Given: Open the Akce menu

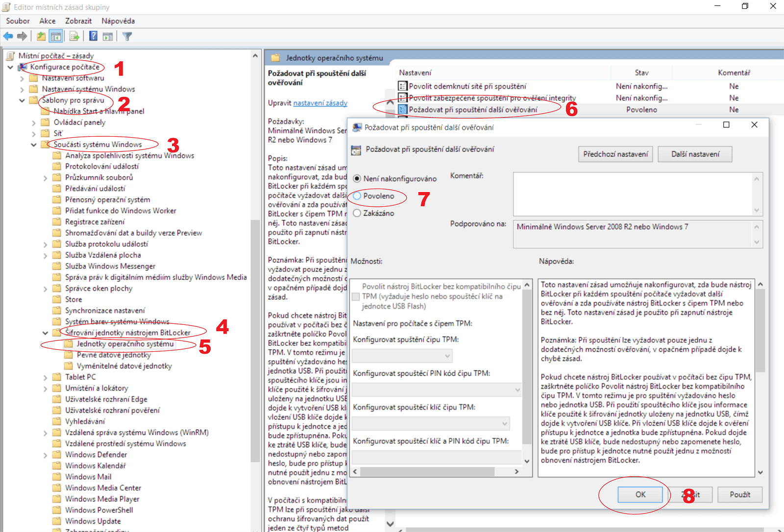Looking at the screenshot, I should (x=48, y=21).
